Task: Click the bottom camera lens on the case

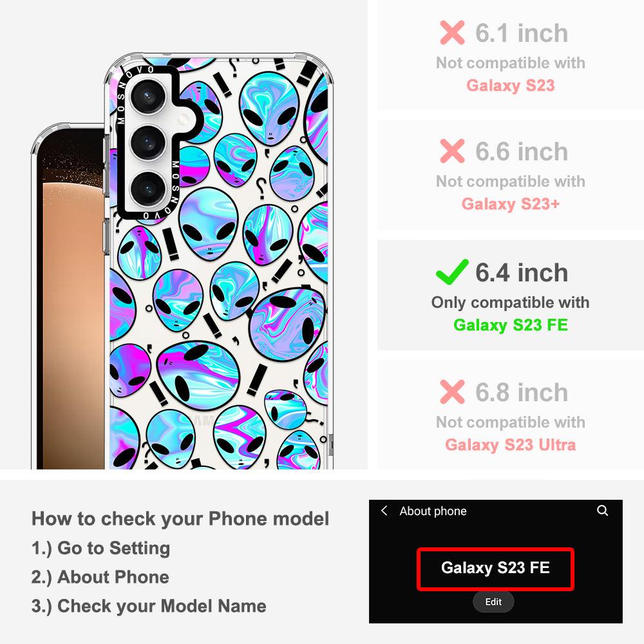Action: (x=148, y=189)
